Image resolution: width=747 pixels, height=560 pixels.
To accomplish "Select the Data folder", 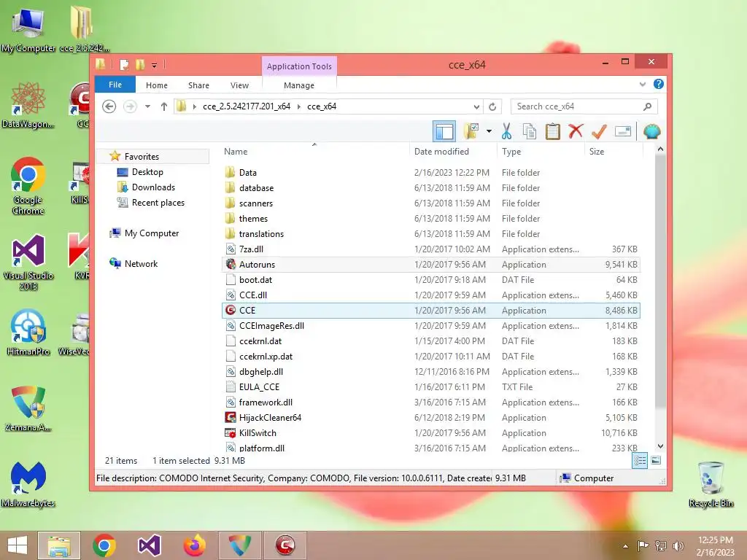I will click(x=430, y=172).
